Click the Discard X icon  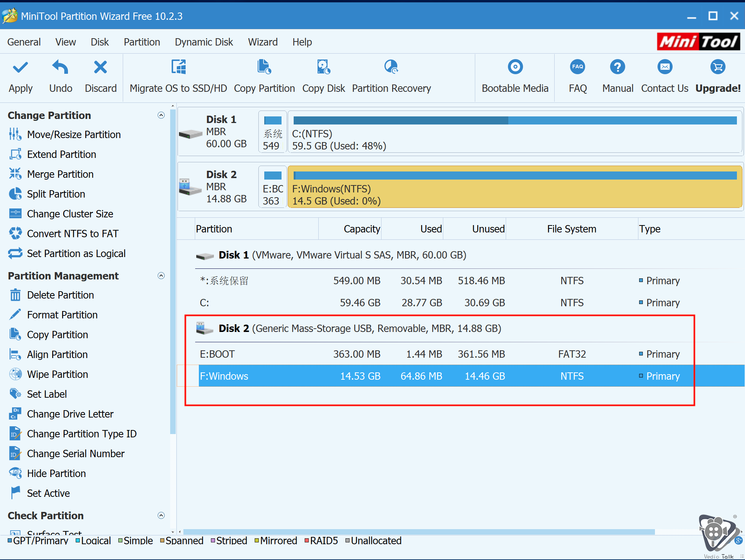100,67
